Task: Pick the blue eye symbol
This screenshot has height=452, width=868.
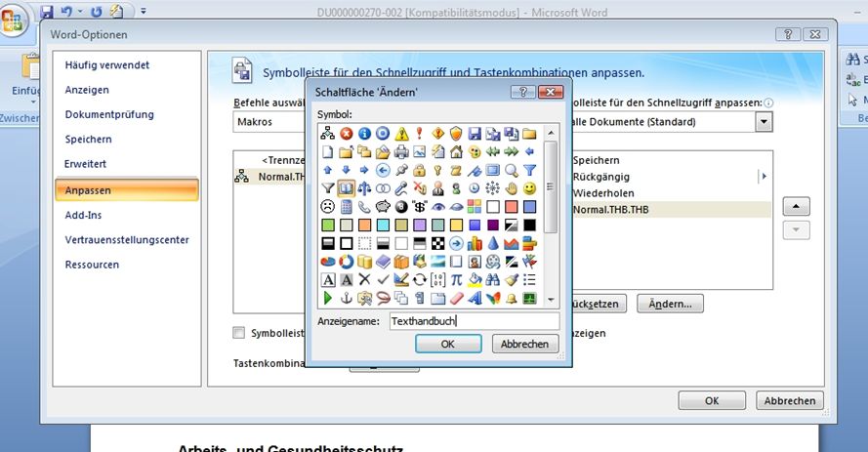Action: [x=437, y=207]
